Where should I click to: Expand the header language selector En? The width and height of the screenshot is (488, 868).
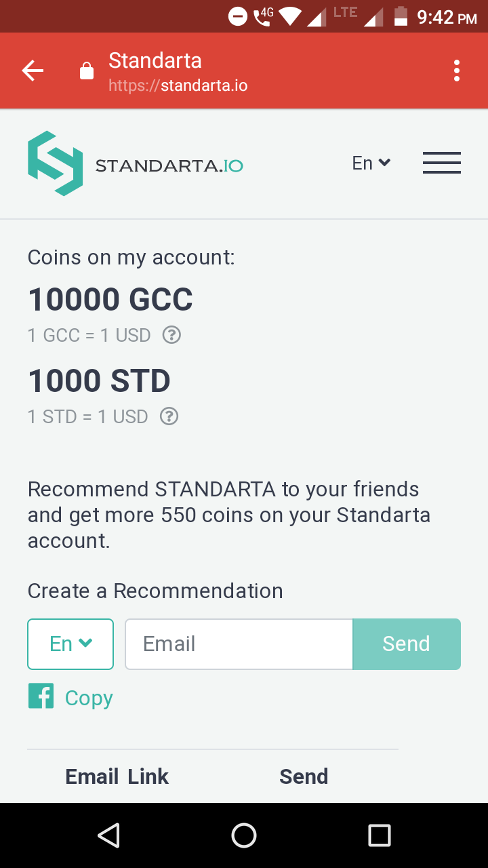point(371,163)
